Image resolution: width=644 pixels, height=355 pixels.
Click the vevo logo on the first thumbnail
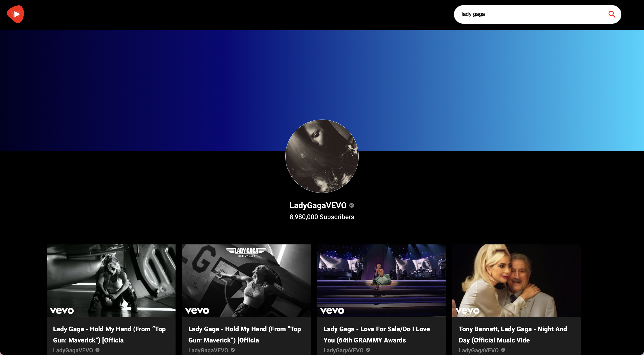[x=62, y=311]
